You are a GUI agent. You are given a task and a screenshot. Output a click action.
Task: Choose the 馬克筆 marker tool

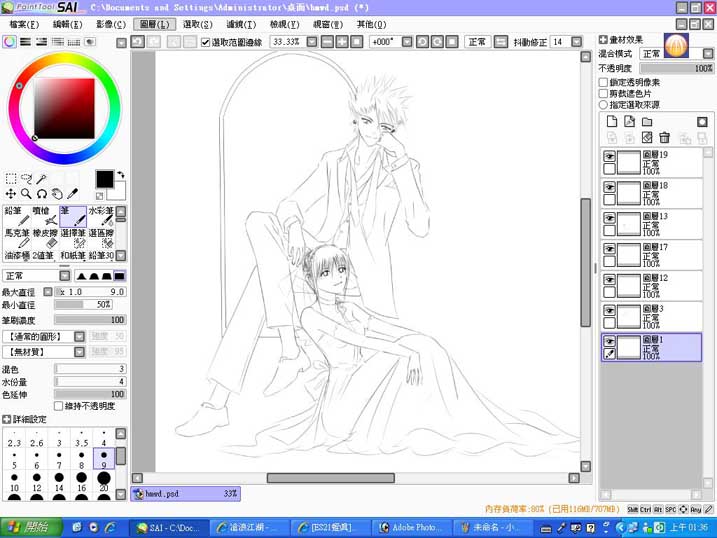pos(17,238)
